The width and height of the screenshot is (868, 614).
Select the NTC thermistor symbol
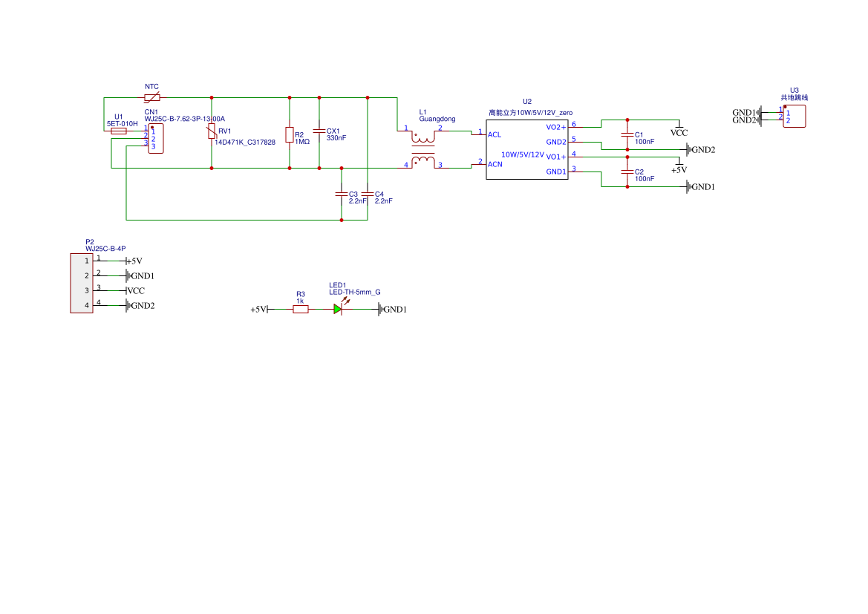click(x=151, y=97)
